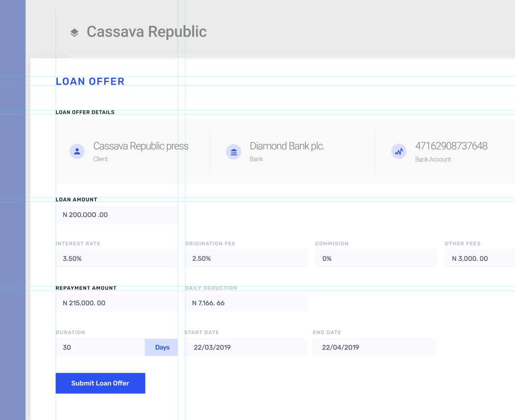Viewport: 515px width, 420px height.
Task: Open the End Date field
Action: coord(374,347)
